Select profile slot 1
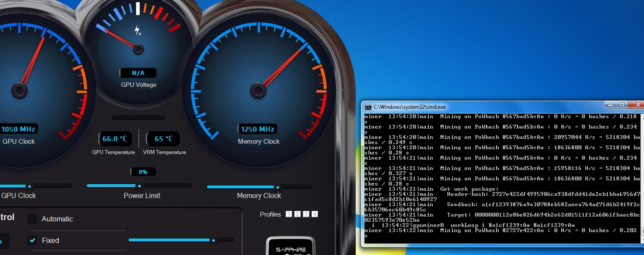Screen dimensions: 644x255 tap(289, 214)
